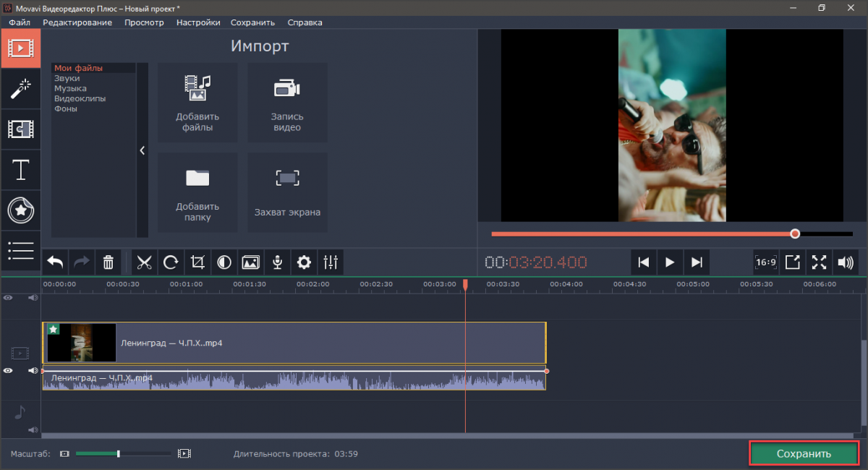The width and height of the screenshot is (868, 470).
Task: Select the Ленинград video clip on timeline
Action: click(x=294, y=343)
